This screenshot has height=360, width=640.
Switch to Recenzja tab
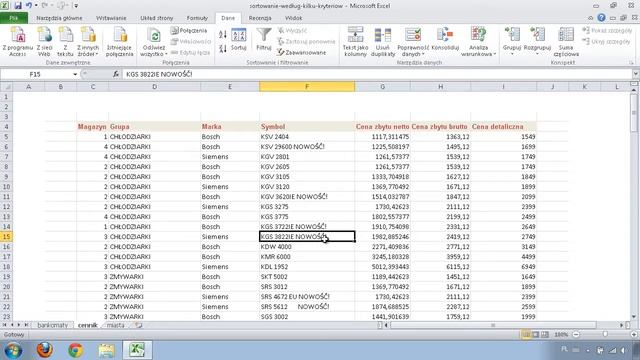click(x=260, y=18)
